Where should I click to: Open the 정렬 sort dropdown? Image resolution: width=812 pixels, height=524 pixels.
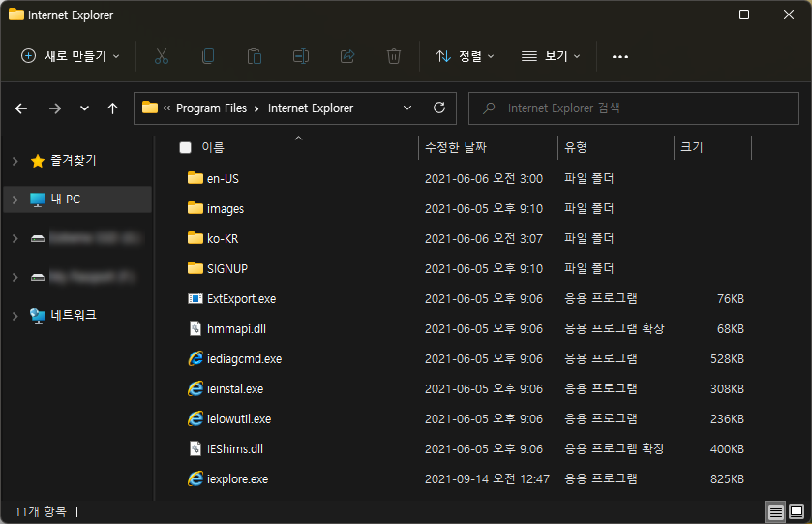[465, 56]
